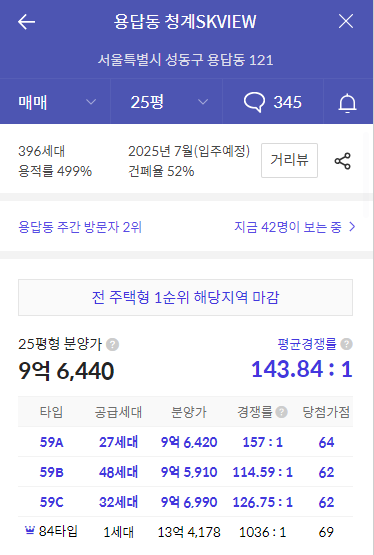Click the 345 comment count
374x555 pixels.
point(287,102)
